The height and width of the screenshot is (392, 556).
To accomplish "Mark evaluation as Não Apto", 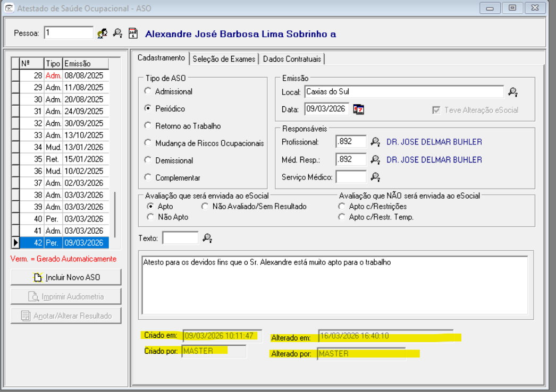I will coord(150,217).
